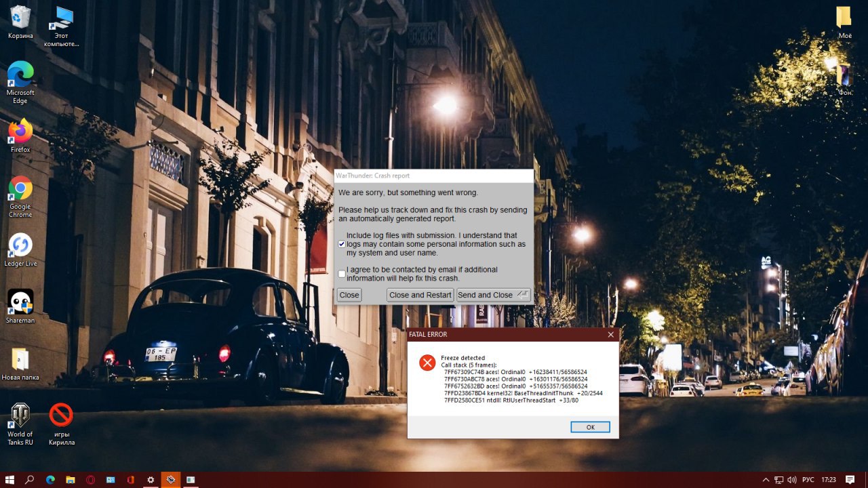Image resolution: width=868 pixels, height=488 pixels.
Task: Click OK in the FATAL ERROR dialog
Action: pos(590,427)
